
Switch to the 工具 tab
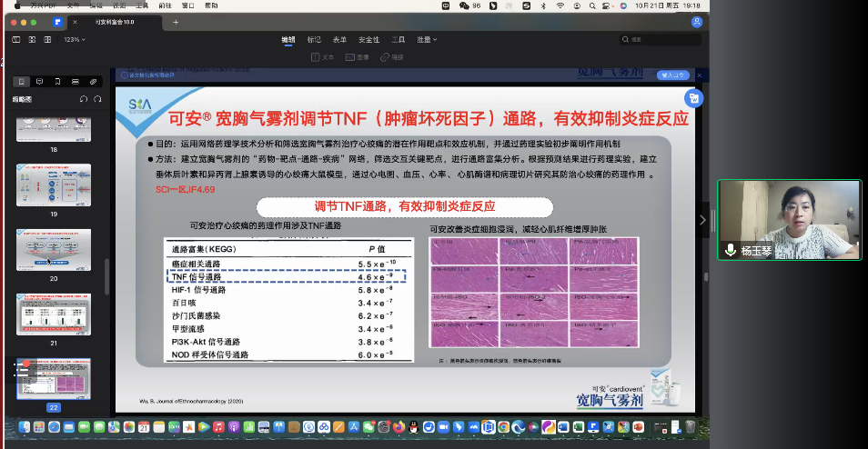398,40
